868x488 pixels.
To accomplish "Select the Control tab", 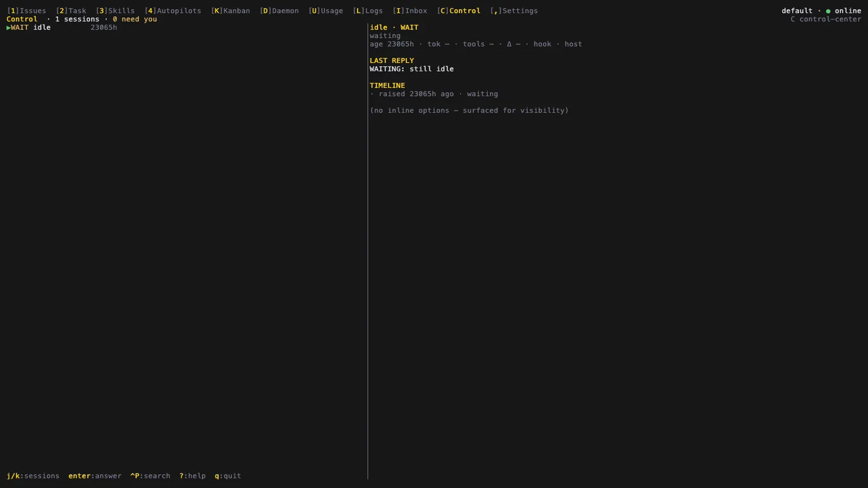I will [459, 11].
